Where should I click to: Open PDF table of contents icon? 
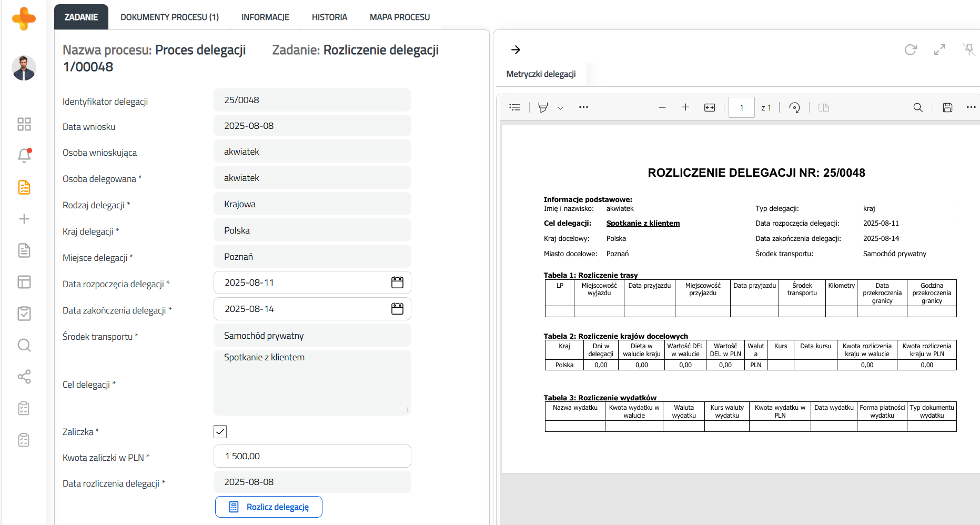pyautogui.click(x=515, y=107)
